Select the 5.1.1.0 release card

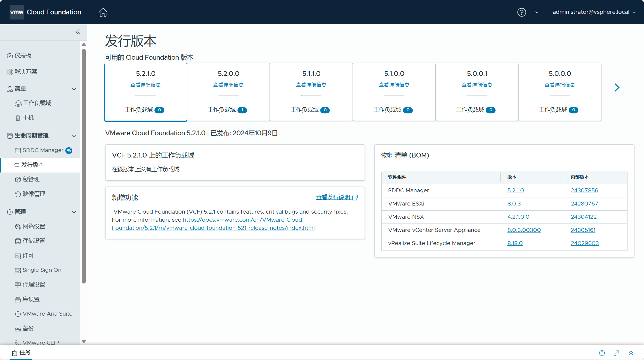pos(311,92)
